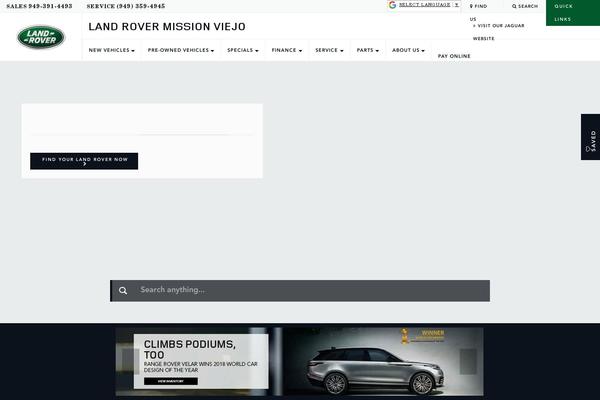Open the Select Language dropdown
Viewport: 600px width, 400px height.
click(429, 5)
